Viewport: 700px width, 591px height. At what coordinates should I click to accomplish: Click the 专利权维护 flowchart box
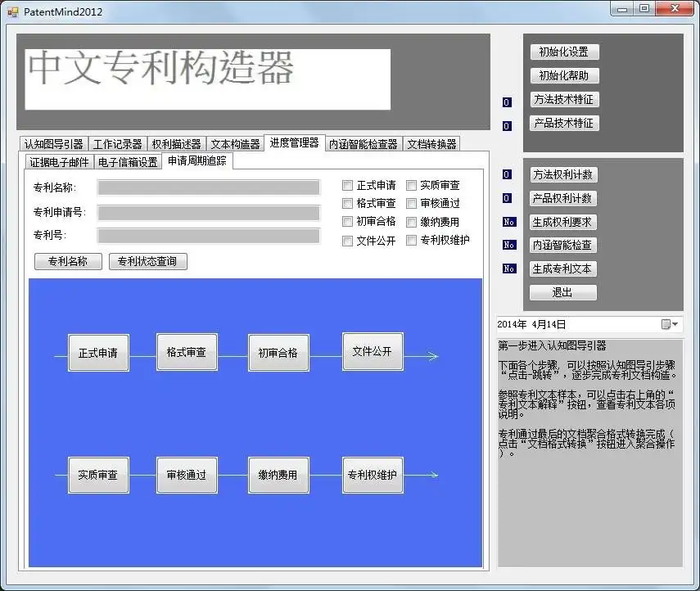373,475
